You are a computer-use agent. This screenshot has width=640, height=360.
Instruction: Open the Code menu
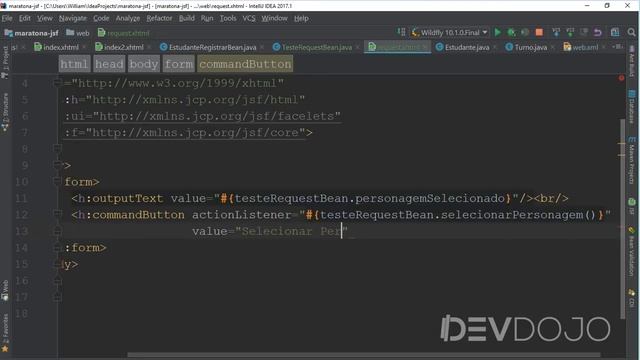pos(101,18)
